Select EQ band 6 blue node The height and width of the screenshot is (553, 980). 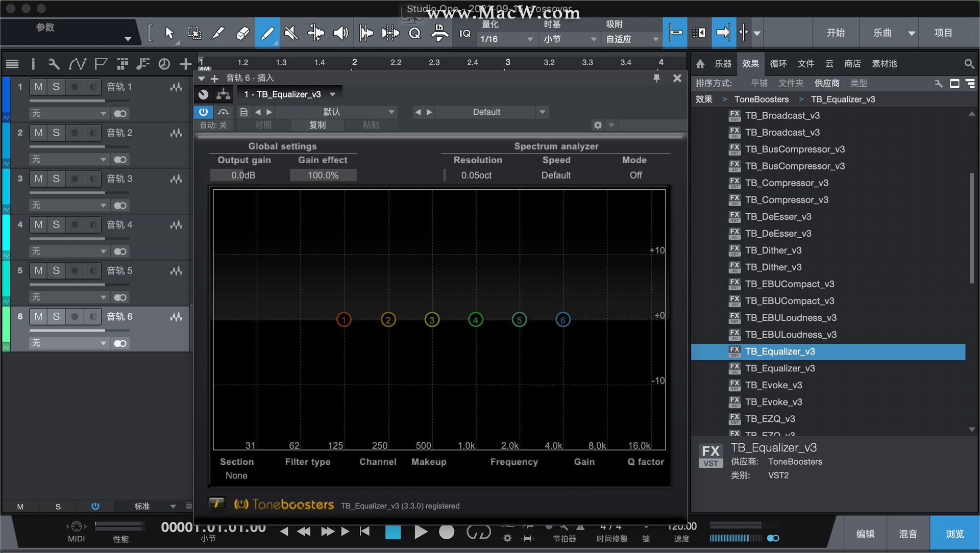563,320
